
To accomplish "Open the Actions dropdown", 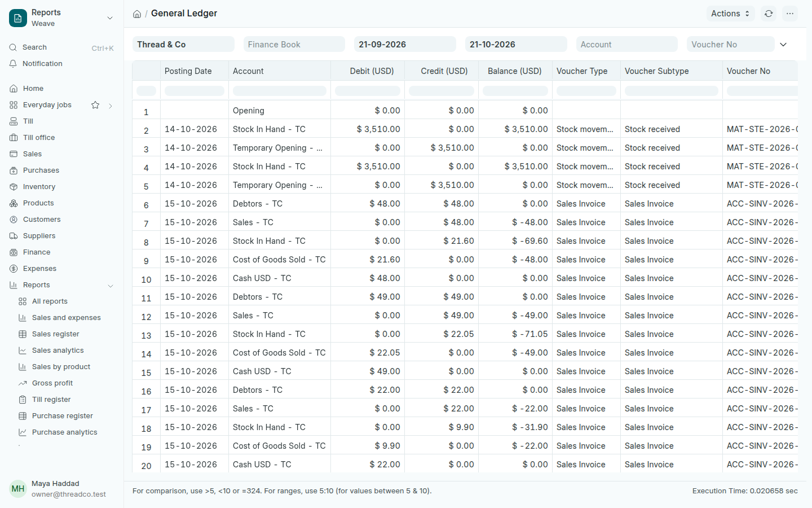I will pyautogui.click(x=730, y=14).
